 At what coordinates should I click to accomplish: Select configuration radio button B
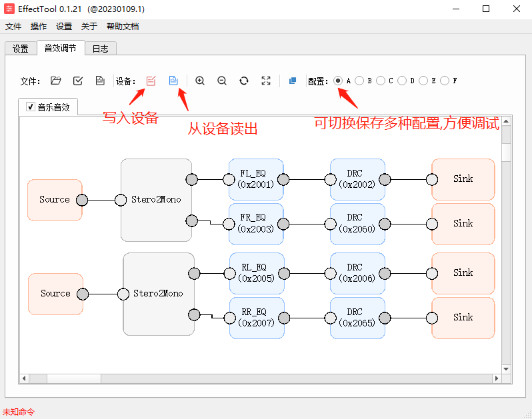359,81
